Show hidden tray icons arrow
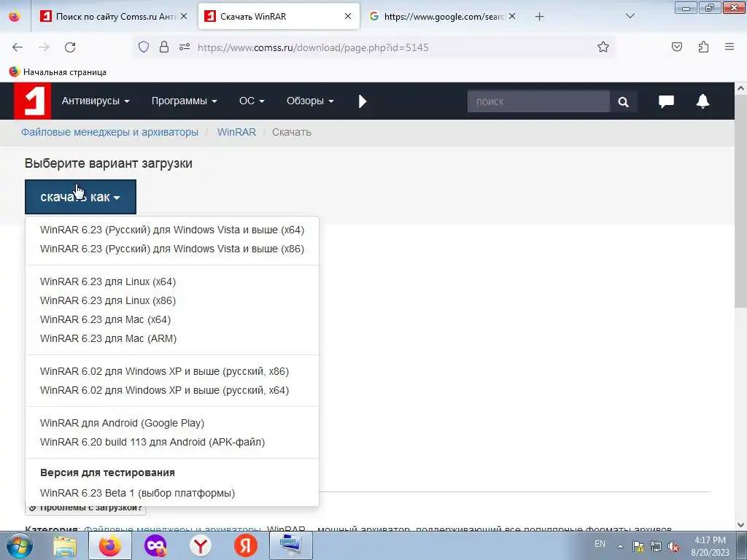The image size is (747, 560). pyautogui.click(x=620, y=547)
